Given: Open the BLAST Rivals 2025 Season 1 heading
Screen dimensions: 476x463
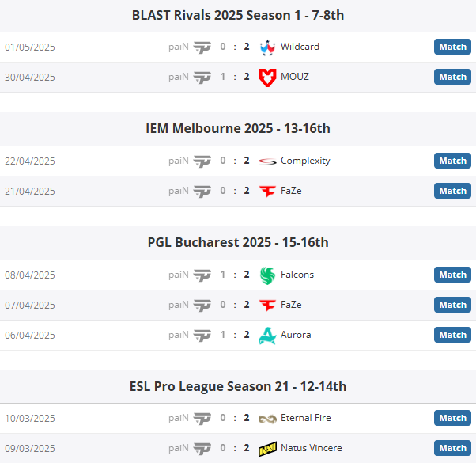Looking at the screenshot, I should [x=238, y=15].
